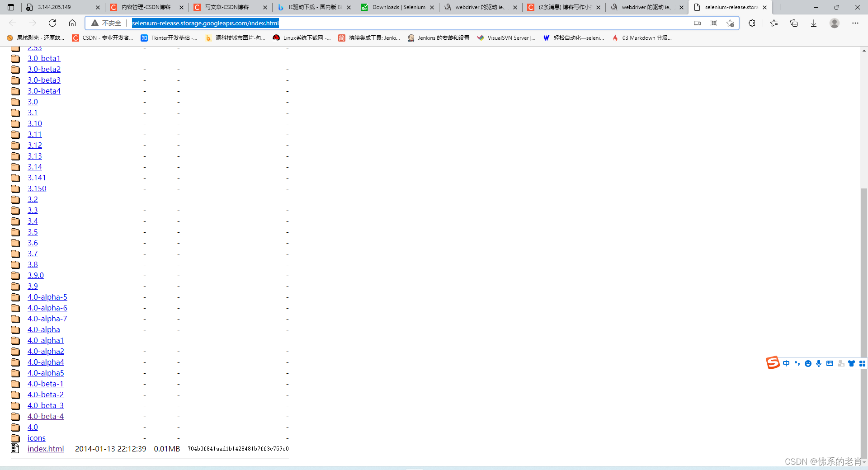The image size is (868, 470).
Task: Open the Jenkins 的安装和设置 bookmark
Action: tap(439, 38)
